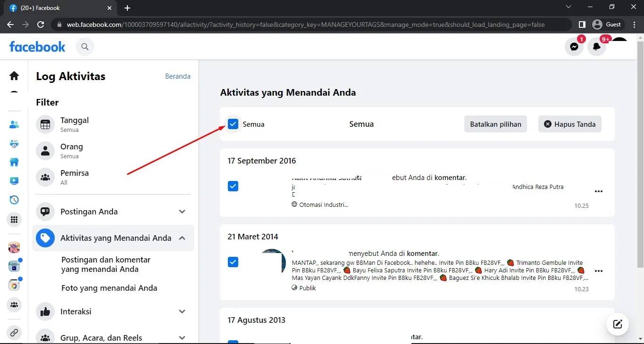
Task: Open the Messenger icon
Action: [x=574, y=47]
